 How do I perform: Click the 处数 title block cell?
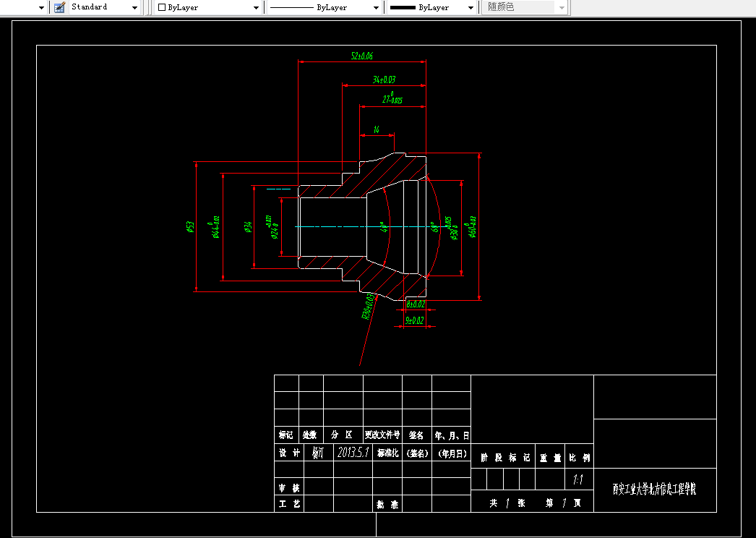tap(310, 435)
